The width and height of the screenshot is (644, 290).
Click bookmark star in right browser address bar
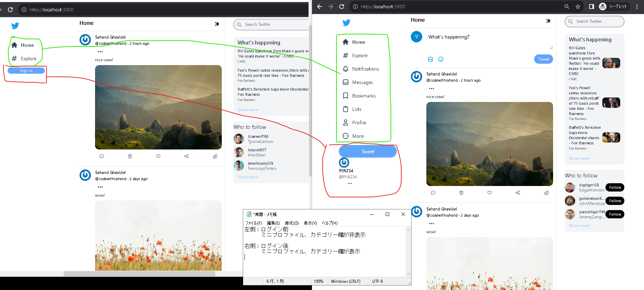pyautogui.click(x=578, y=7)
